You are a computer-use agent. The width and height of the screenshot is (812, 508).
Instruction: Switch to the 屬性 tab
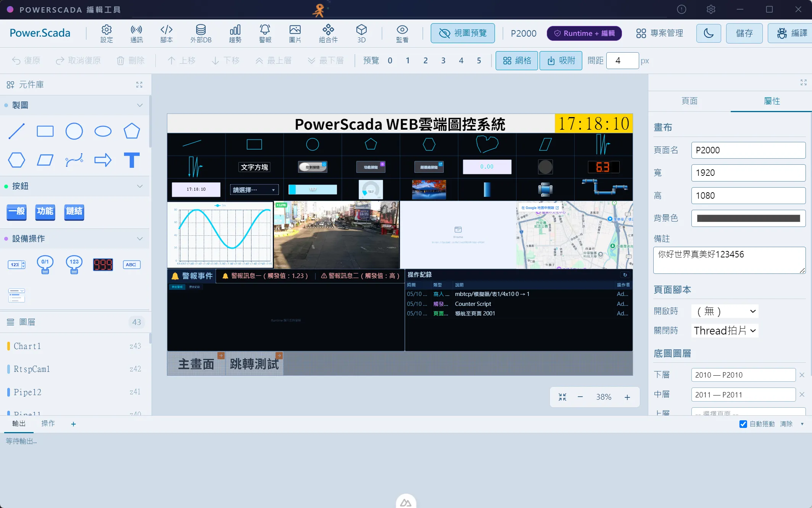772,101
